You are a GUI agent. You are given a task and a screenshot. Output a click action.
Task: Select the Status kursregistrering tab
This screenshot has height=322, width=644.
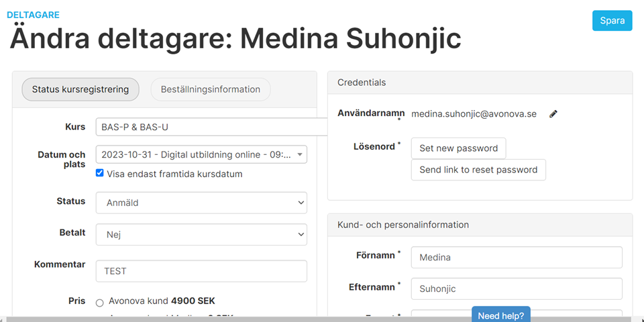[x=80, y=89]
